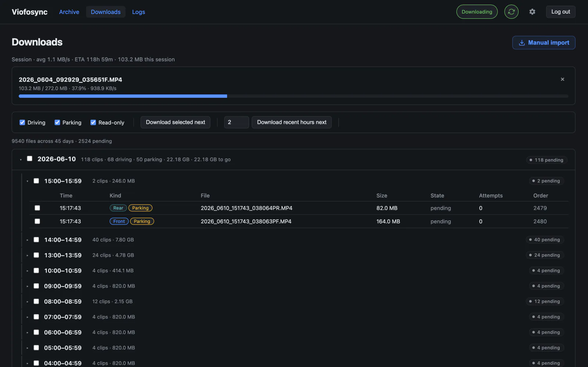588x367 pixels.
Task: Click the Rear tag badge
Action: point(118,208)
